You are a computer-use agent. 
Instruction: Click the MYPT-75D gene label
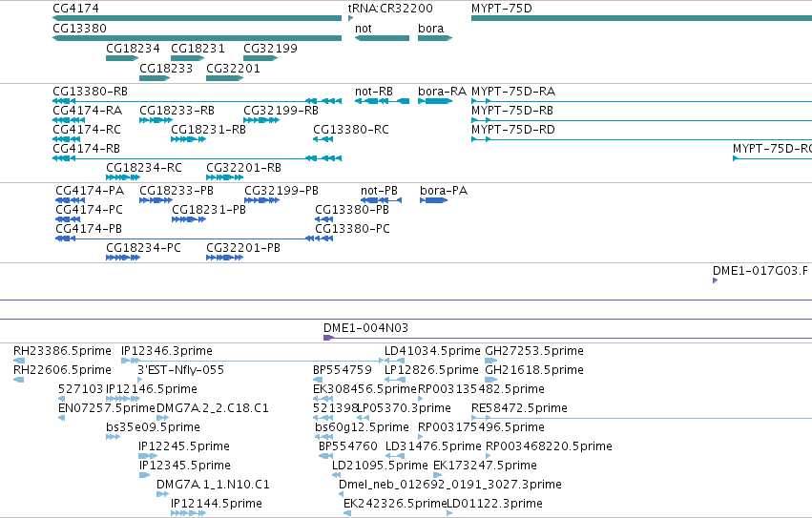pos(501,9)
